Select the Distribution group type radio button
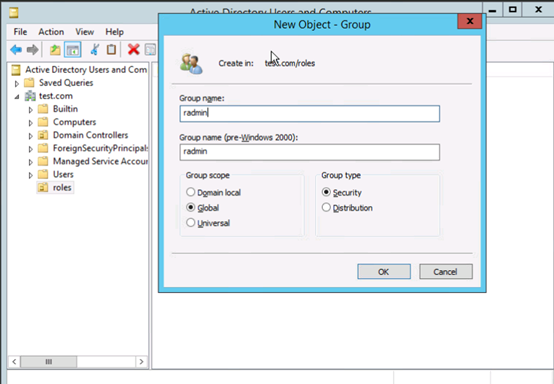Screen dimensions: 554x384 [326, 207]
